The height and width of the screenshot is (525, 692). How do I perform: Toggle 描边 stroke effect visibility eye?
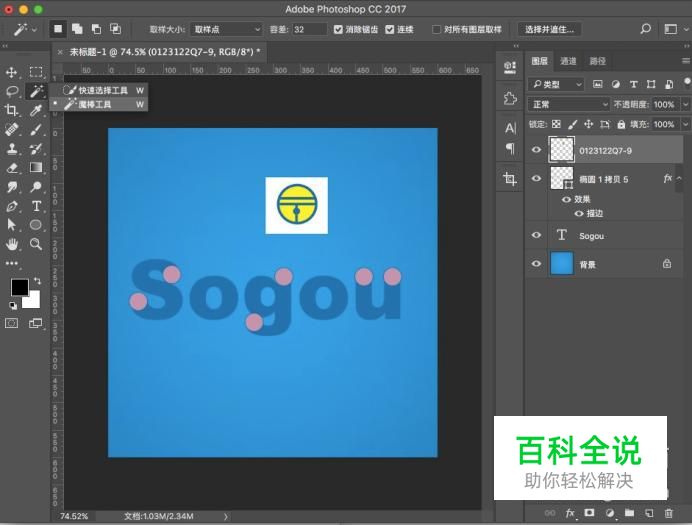(579, 214)
